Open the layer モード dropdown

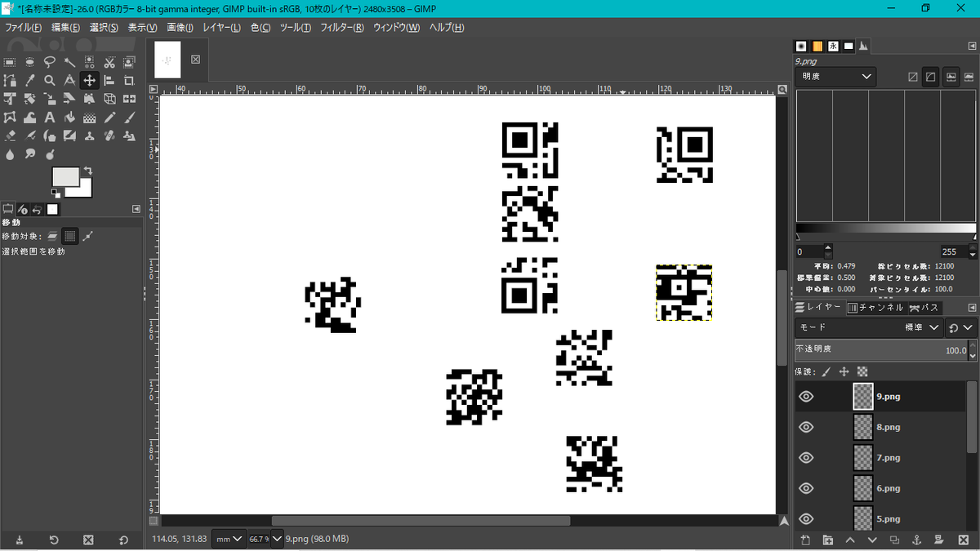[x=869, y=327]
